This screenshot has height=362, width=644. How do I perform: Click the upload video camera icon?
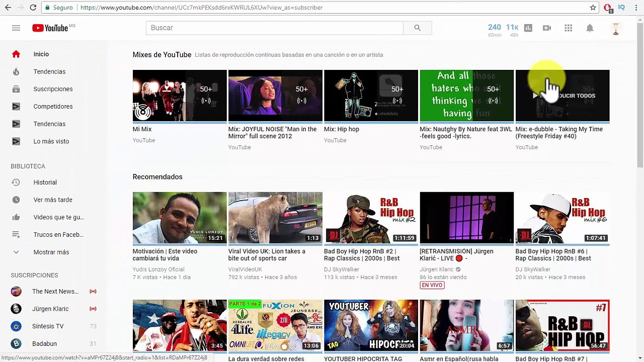click(x=547, y=28)
